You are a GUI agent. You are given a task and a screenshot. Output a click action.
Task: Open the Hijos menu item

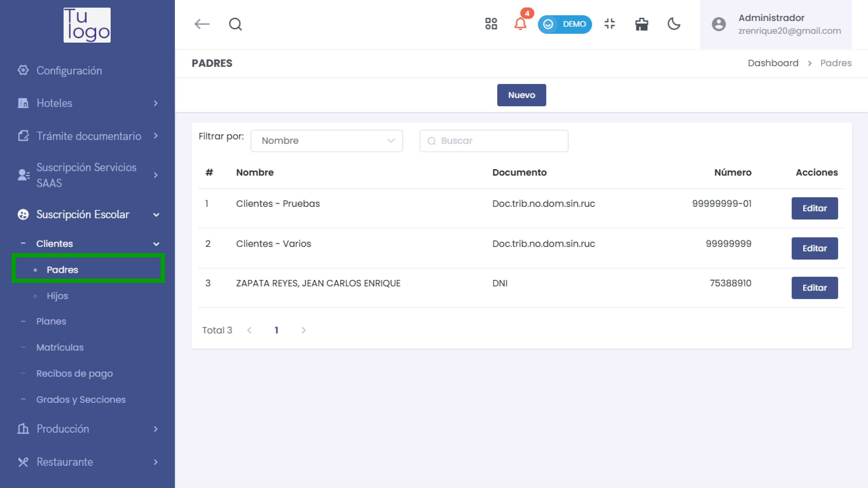57,296
